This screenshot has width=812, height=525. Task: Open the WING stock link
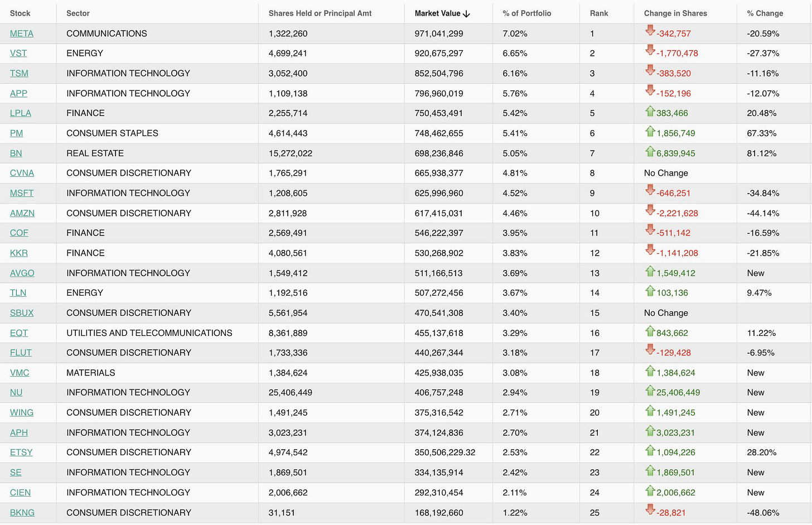tap(22, 413)
